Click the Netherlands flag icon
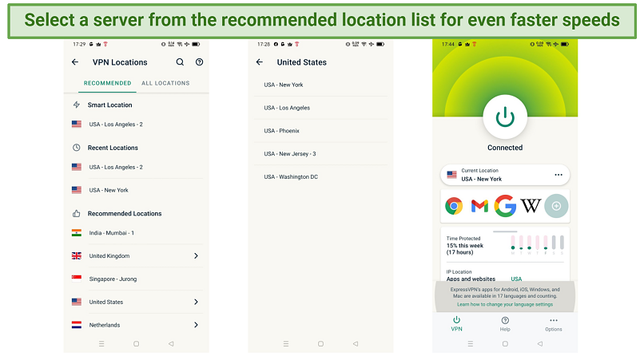Image resolution: width=644 pixels, height=356 pixels. (77, 325)
